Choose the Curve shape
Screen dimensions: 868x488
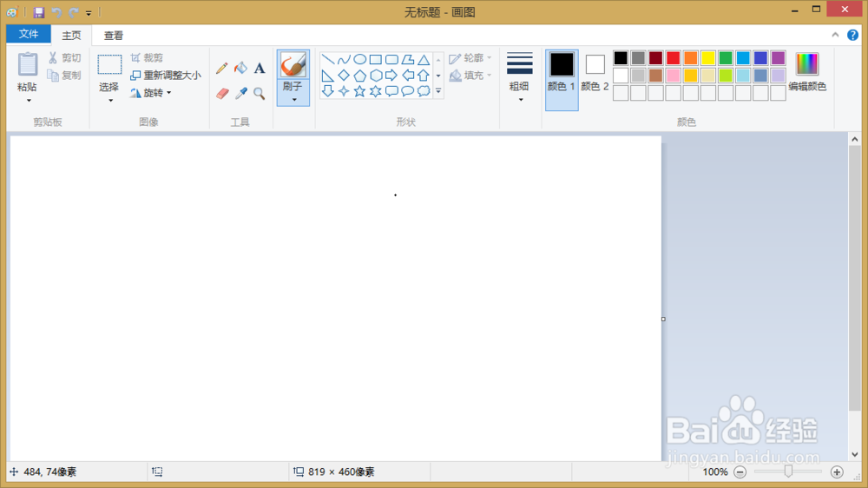click(x=344, y=59)
